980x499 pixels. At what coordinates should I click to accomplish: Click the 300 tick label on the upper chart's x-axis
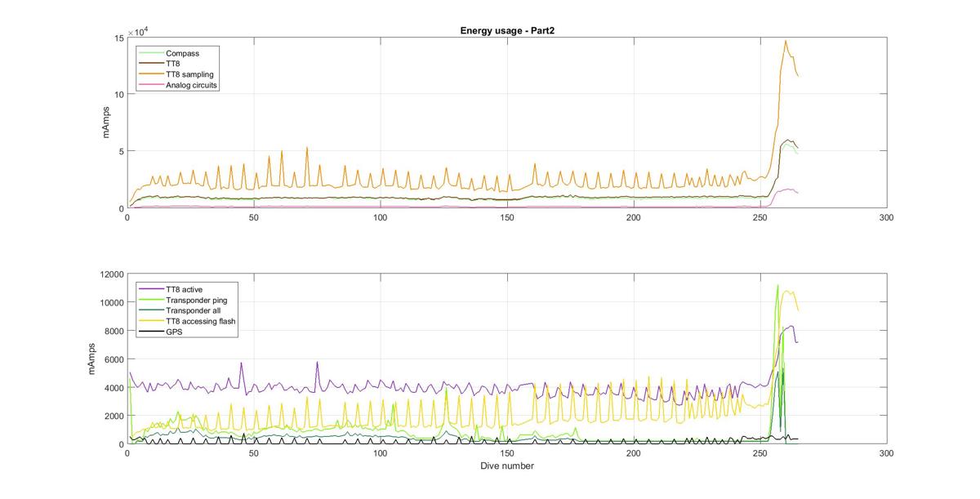(x=887, y=218)
